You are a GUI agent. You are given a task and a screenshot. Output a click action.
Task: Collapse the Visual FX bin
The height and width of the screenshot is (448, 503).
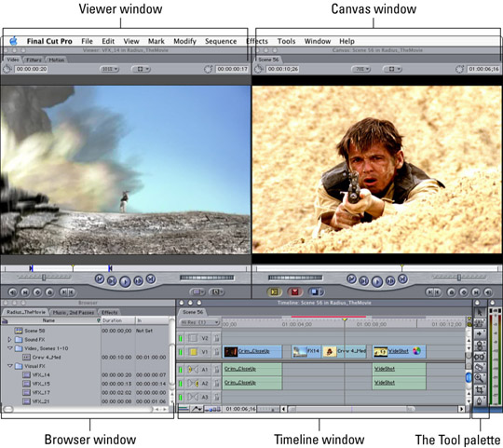(9, 366)
